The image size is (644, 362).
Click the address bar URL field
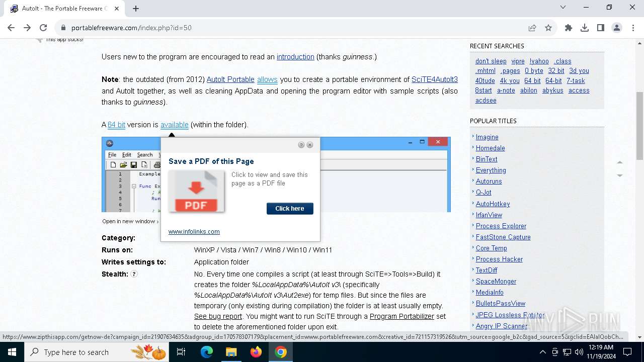297,28
